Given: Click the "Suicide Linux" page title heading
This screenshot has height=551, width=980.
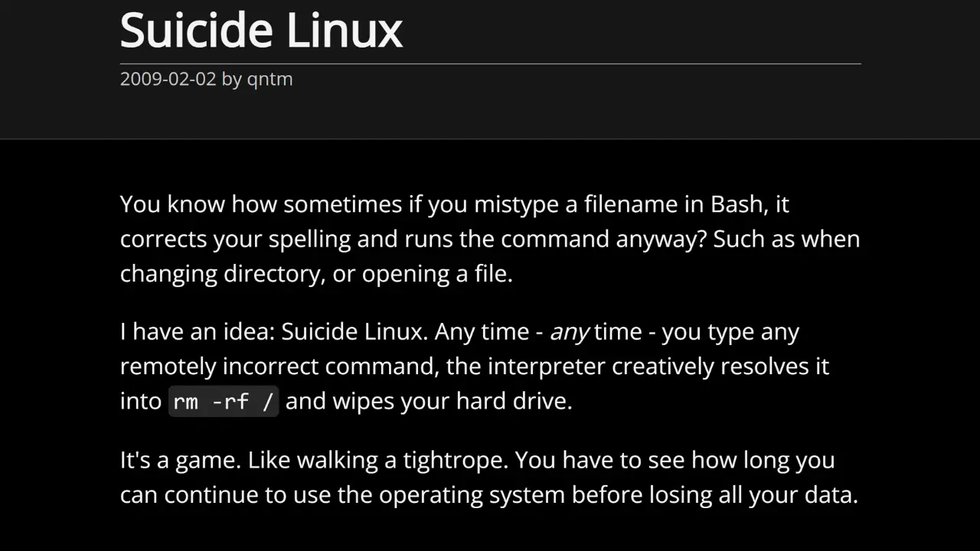Looking at the screenshot, I should tap(261, 31).
